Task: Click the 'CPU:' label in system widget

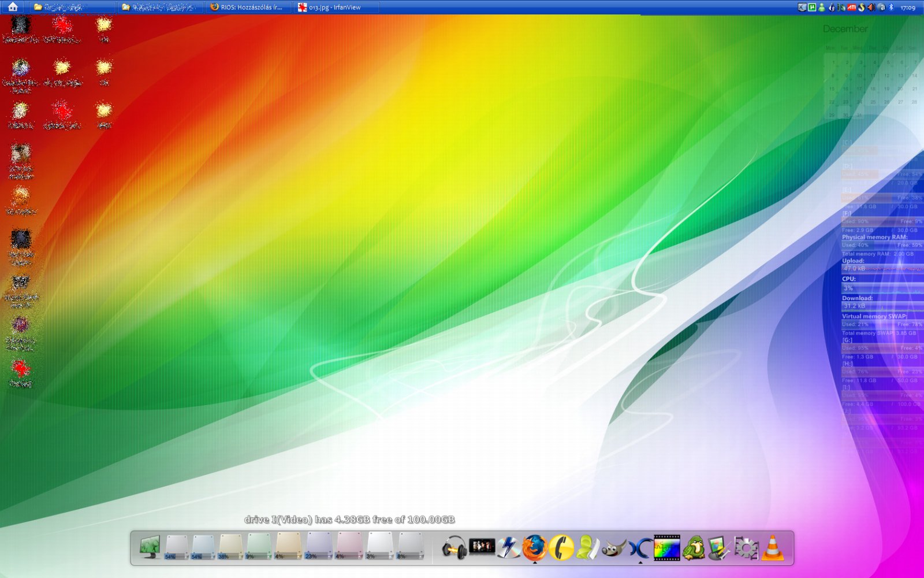Action: pos(848,279)
